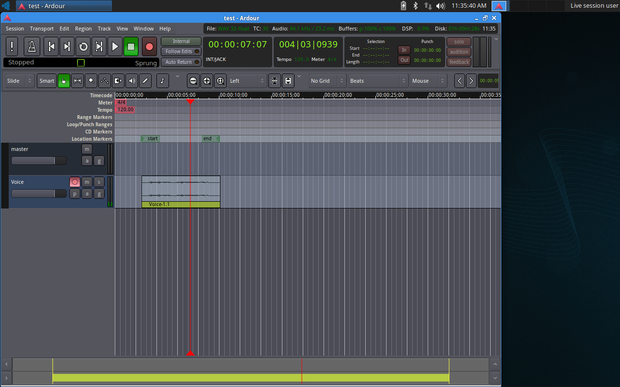Viewport: 620px width, 387px height.
Task: Select the Voice-1.1 audio region
Action: 181,192
